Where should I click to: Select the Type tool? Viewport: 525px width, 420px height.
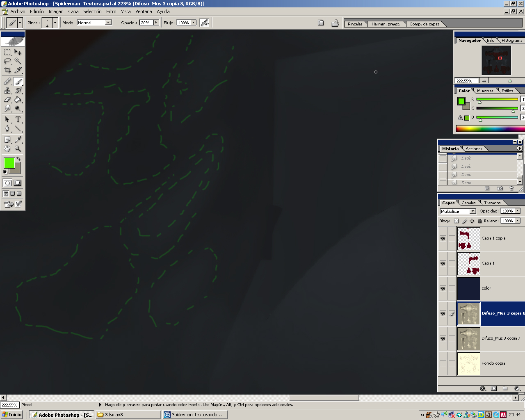point(18,120)
